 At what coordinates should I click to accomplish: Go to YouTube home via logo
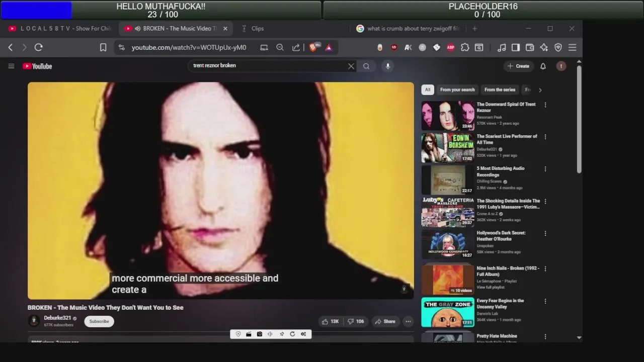[x=37, y=66]
